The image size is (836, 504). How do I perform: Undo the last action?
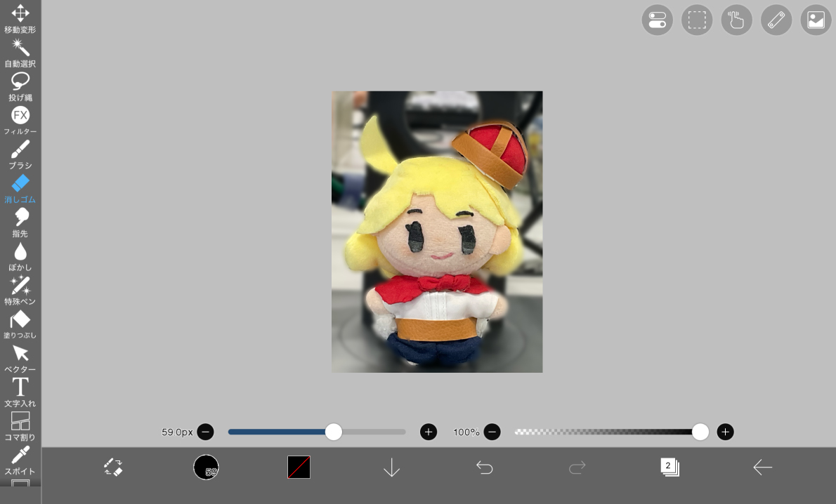(484, 467)
